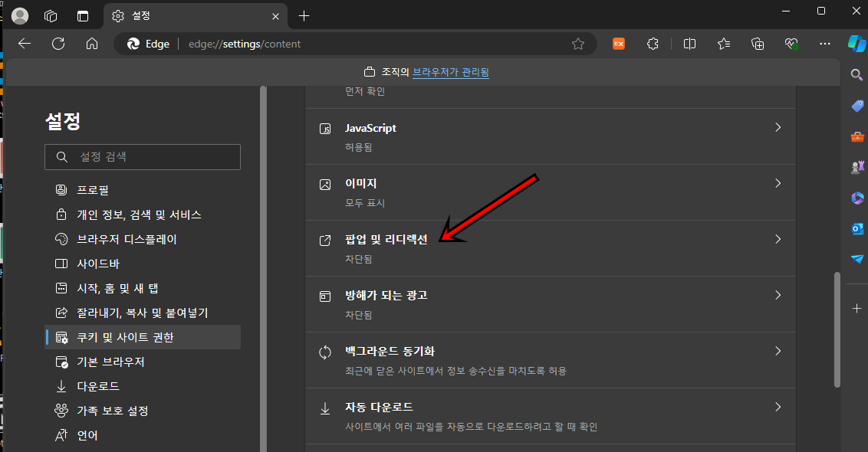The image size is (868, 452).
Task: Click the sidebar search icon
Action: point(857,74)
